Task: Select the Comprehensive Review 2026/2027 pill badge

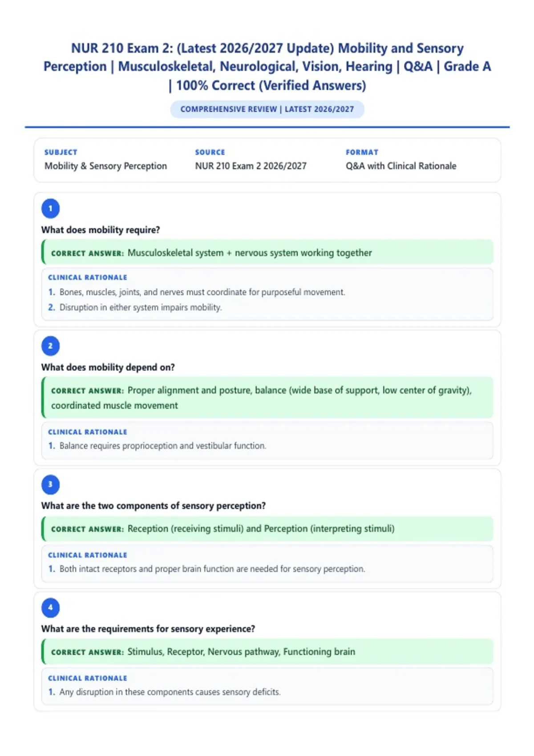Action: [x=267, y=109]
